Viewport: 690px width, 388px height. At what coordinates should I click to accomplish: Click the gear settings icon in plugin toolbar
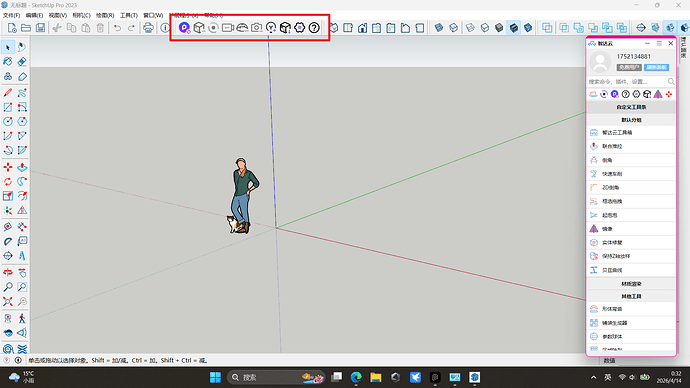300,28
